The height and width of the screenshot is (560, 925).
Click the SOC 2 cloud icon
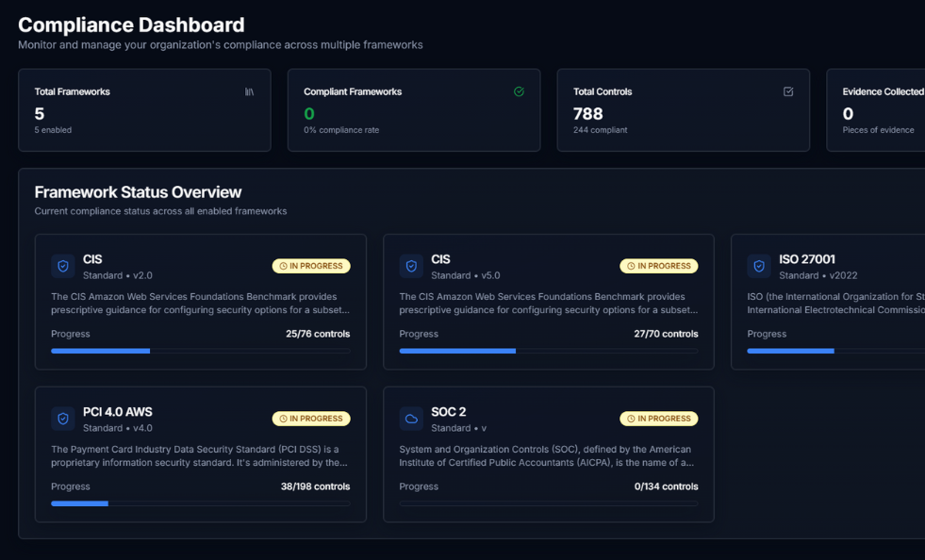click(x=411, y=419)
